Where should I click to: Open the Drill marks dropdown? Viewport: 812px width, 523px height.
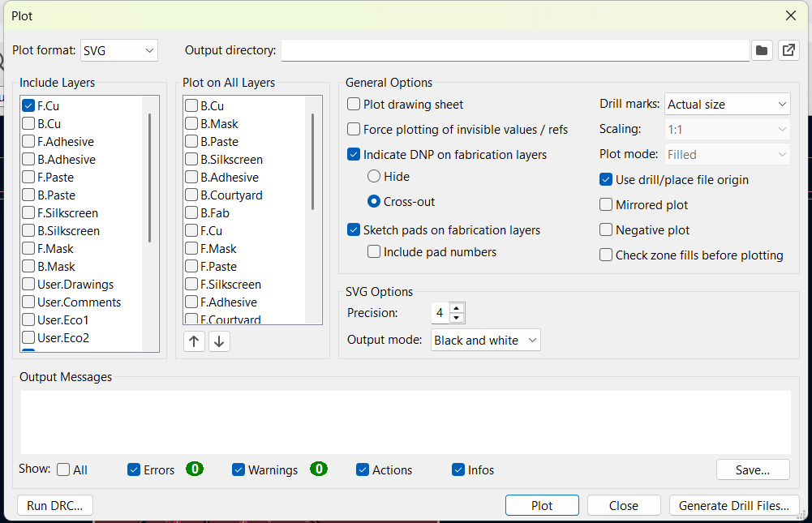(727, 104)
